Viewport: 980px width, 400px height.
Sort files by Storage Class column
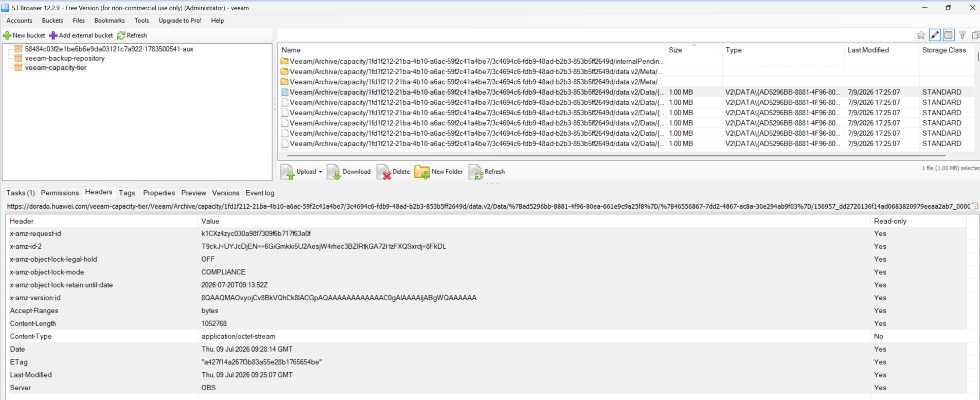pyautogui.click(x=946, y=50)
